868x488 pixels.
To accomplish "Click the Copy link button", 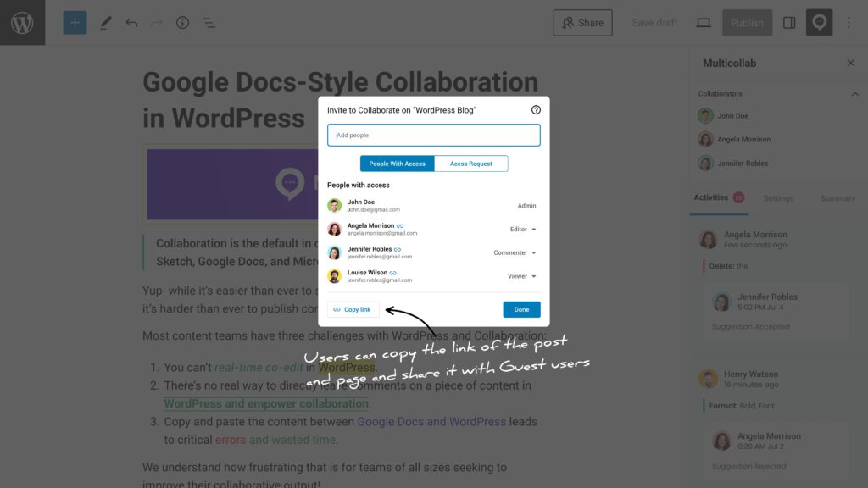I will 353,309.
